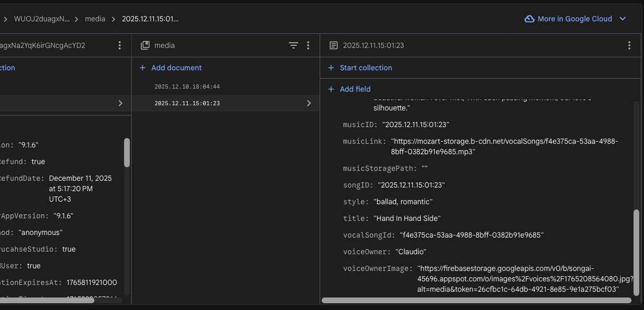Click the chevron in the left collection row
This screenshot has width=644, height=310.
click(120, 103)
